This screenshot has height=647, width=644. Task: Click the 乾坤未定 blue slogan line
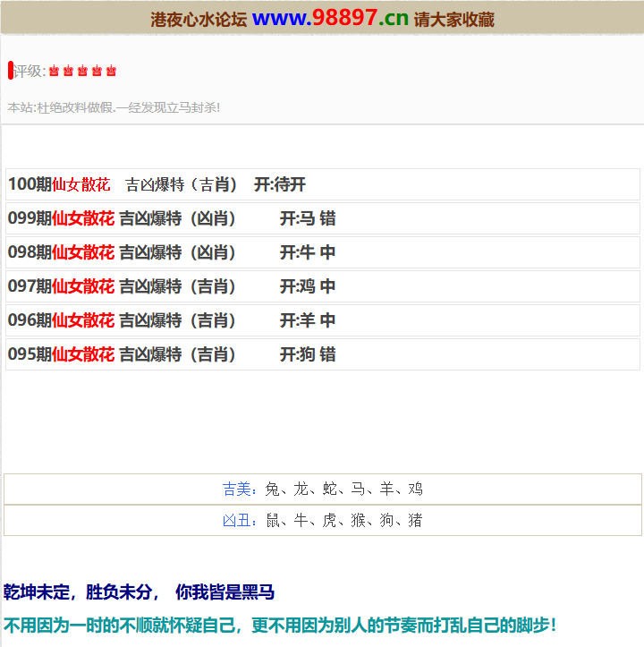139,592
